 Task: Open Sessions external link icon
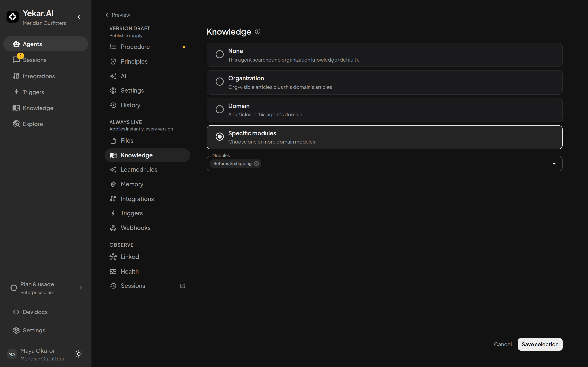point(183,286)
